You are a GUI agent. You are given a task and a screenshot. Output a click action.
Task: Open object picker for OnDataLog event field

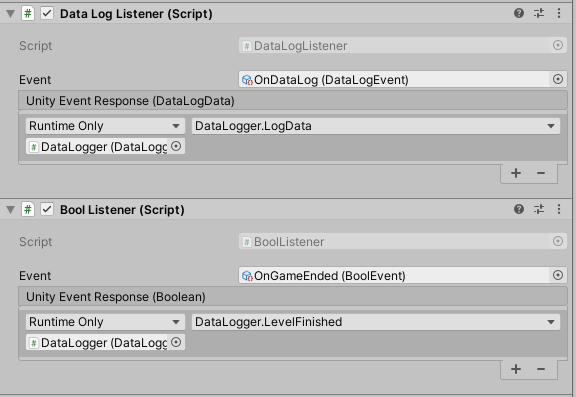coord(558,79)
